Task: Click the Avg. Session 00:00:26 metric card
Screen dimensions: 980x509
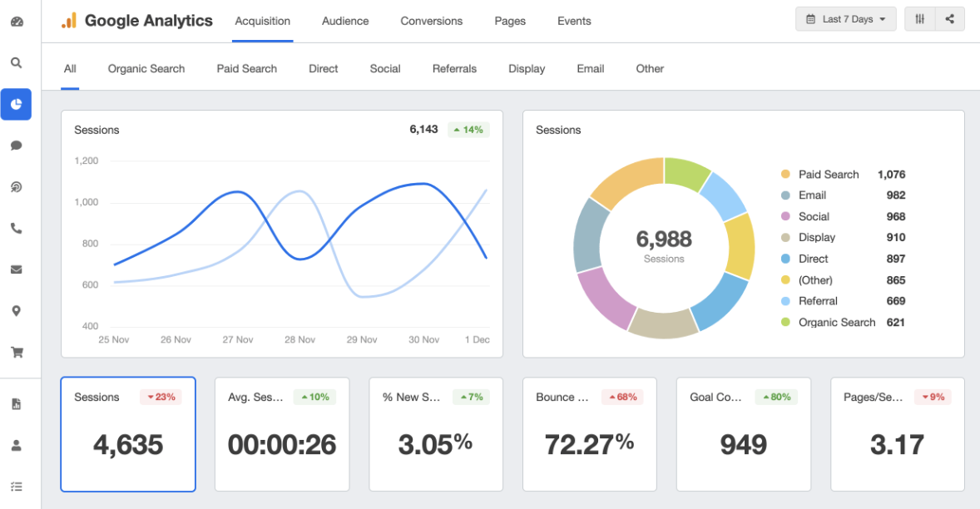Action: coord(282,434)
